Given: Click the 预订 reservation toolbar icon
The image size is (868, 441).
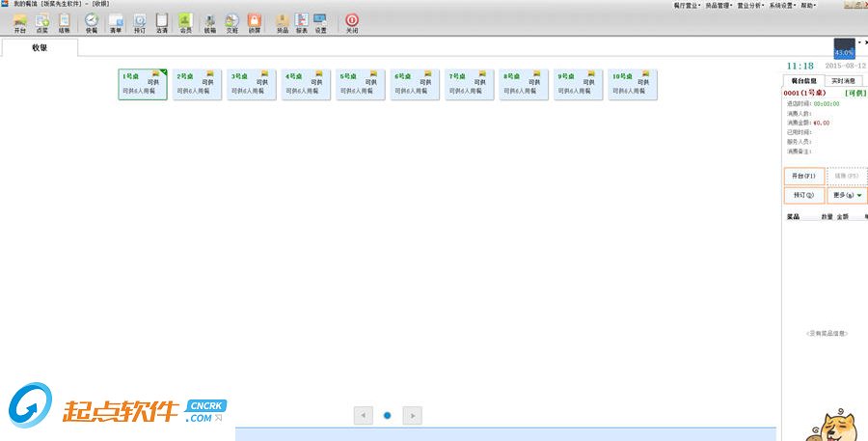Looking at the screenshot, I should (140, 23).
